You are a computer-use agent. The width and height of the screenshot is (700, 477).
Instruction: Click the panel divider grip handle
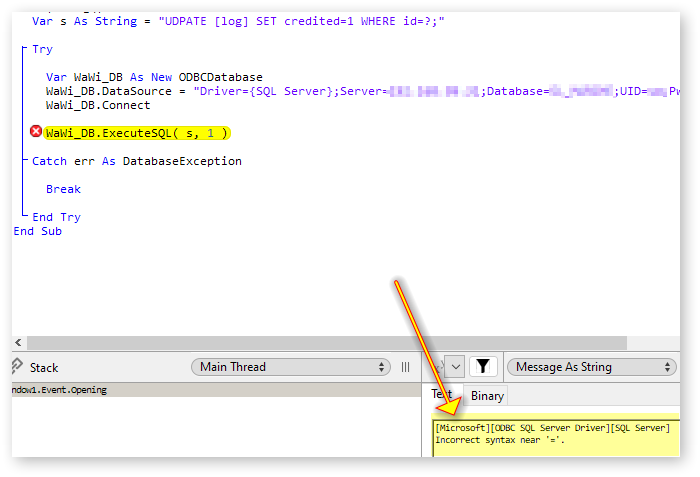pyautogui.click(x=405, y=367)
